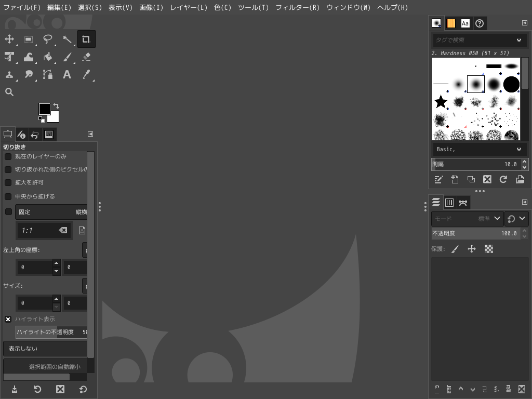
Task: Open レイヤー(L) menu
Action: [x=189, y=7]
